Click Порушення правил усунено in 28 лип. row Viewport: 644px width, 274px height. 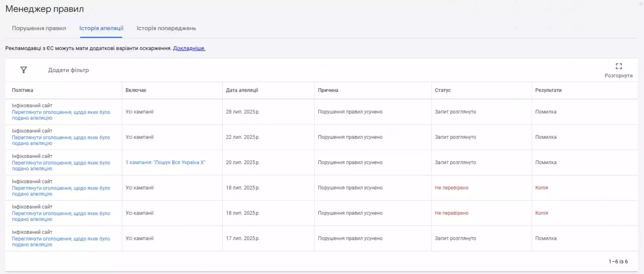pyautogui.click(x=350, y=112)
